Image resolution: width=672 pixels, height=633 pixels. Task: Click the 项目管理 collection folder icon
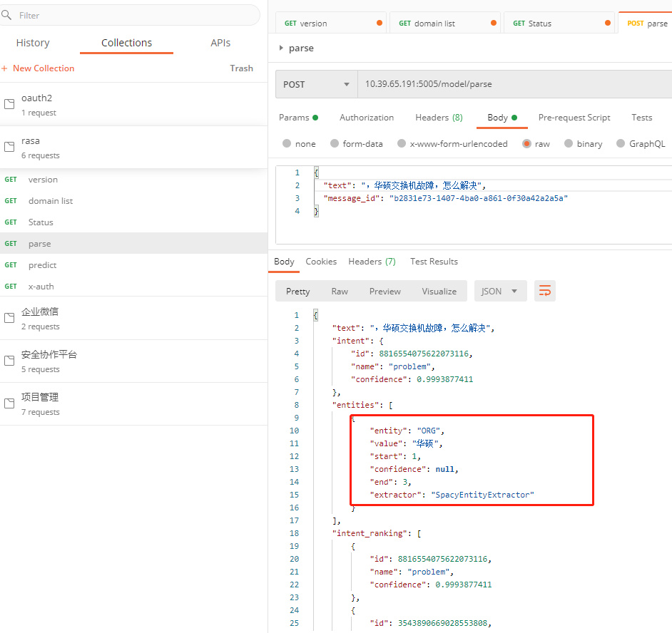tap(9, 403)
